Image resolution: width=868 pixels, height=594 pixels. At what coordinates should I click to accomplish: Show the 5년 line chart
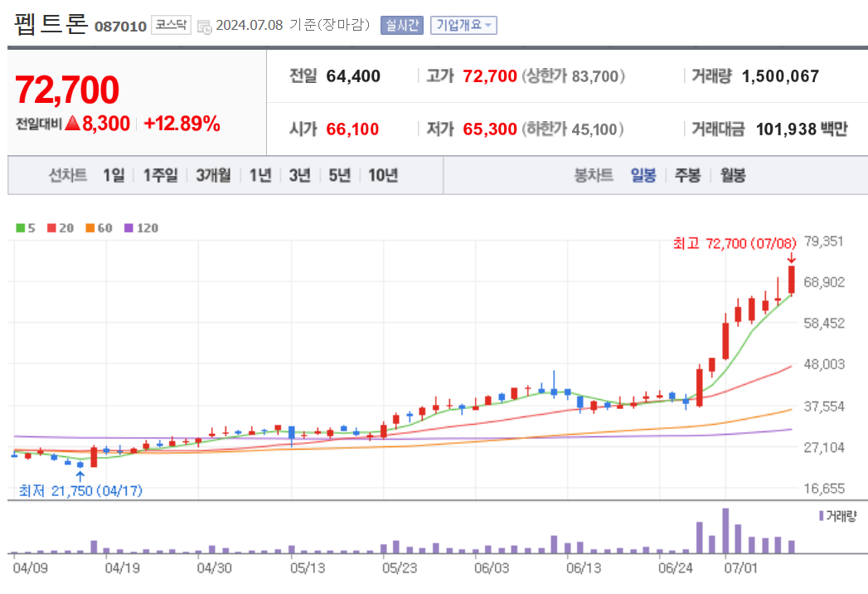339,176
